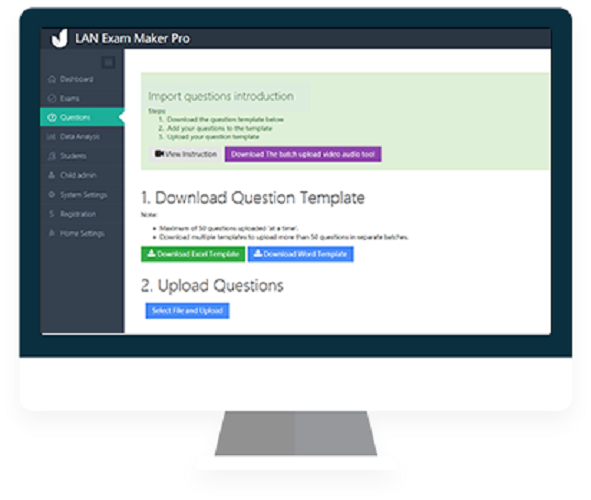Click the 'Maximum of 50 questions' note

228,228
